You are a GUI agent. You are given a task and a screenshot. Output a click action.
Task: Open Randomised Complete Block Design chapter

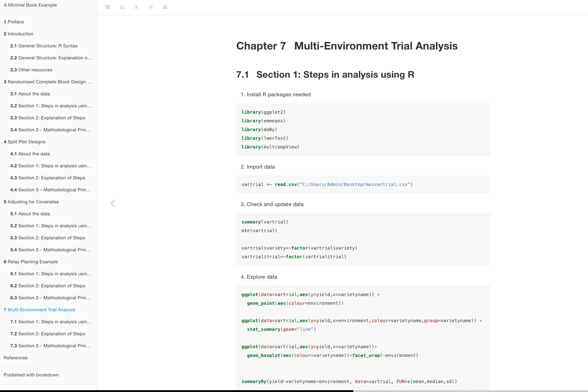pyautogui.click(x=48, y=82)
